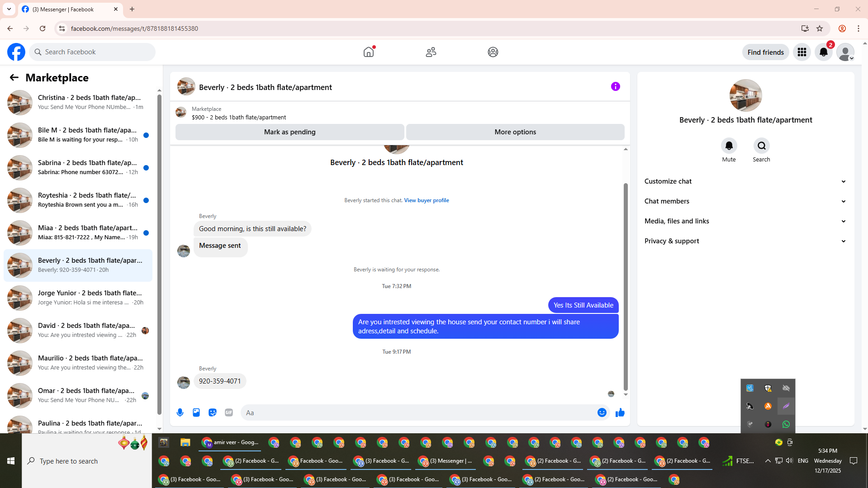The image size is (868, 488).
Task: Click More options button
Action: click(515, 132)
